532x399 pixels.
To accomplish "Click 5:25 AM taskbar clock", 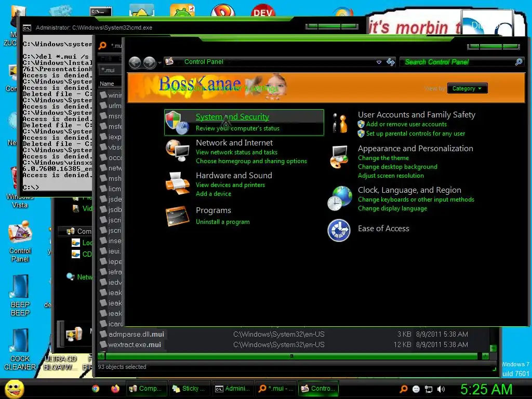I will coord(486,389).
